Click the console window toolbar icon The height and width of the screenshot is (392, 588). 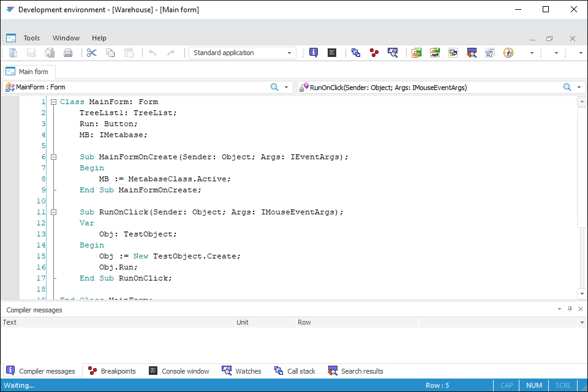pos(332,53)
